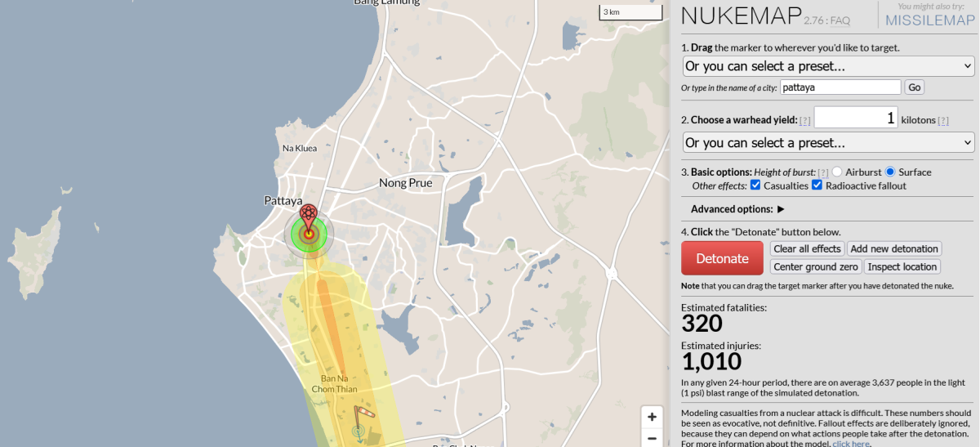980x447 pixels.
Task: Click the NUKEMAP title logo
Action: (742, 16)
